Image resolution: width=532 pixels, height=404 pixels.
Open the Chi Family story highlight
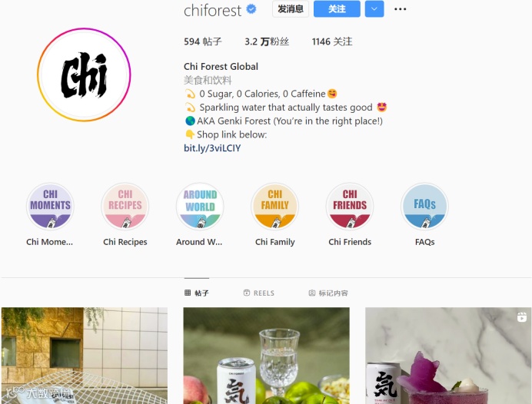click(274, 207)
